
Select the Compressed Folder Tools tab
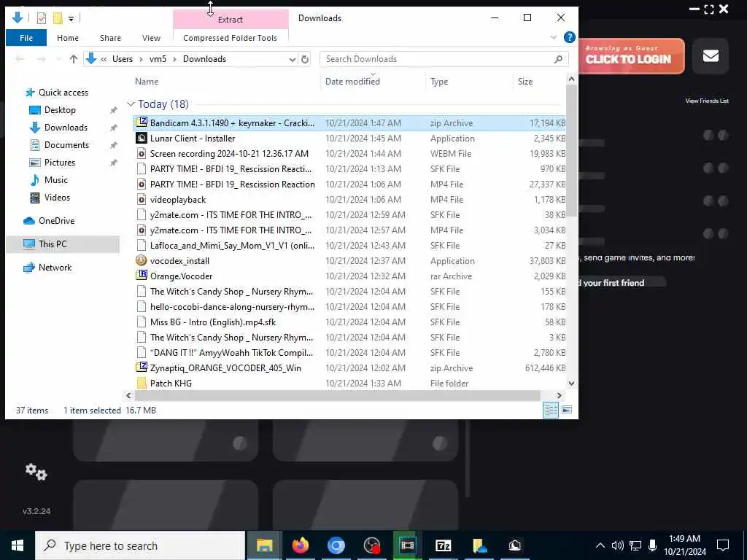pyautogui.click(x=230, y=38)
